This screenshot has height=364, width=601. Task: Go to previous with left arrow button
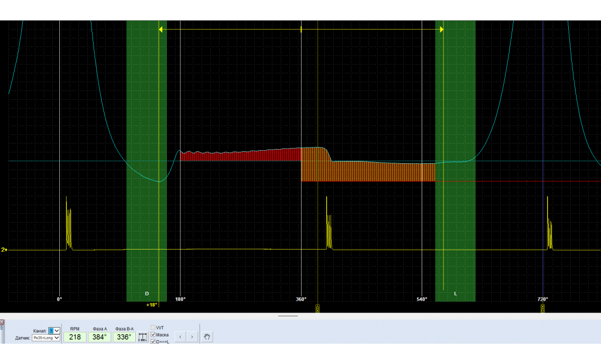(x=180, y=337)
